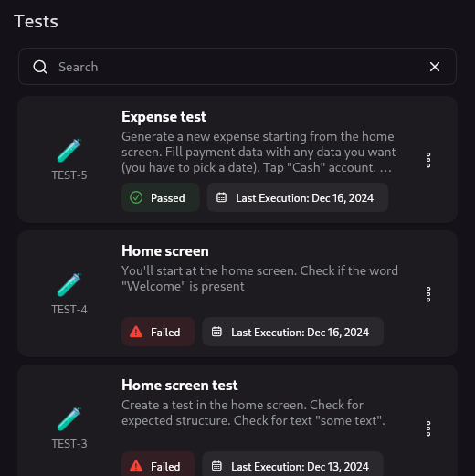Click the TEST-5 test tube icon
The image size is (475, 476).
click(x=69, y=150)
